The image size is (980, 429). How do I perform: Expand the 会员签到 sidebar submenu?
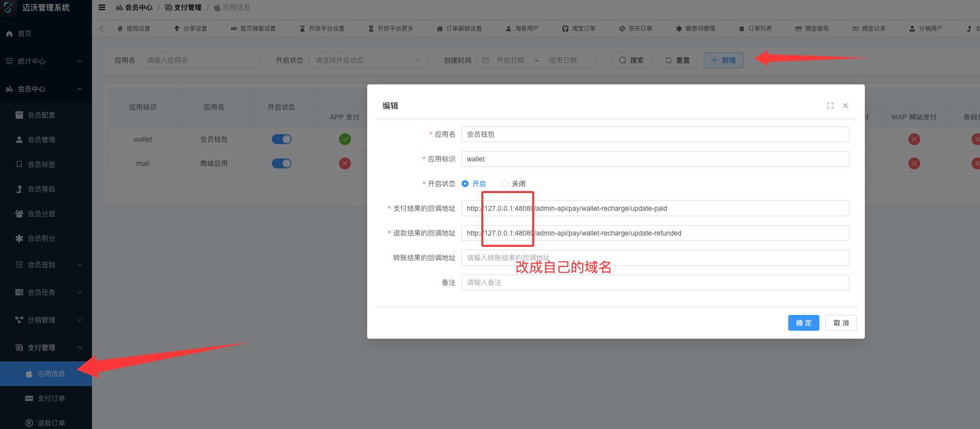[45, 265]
